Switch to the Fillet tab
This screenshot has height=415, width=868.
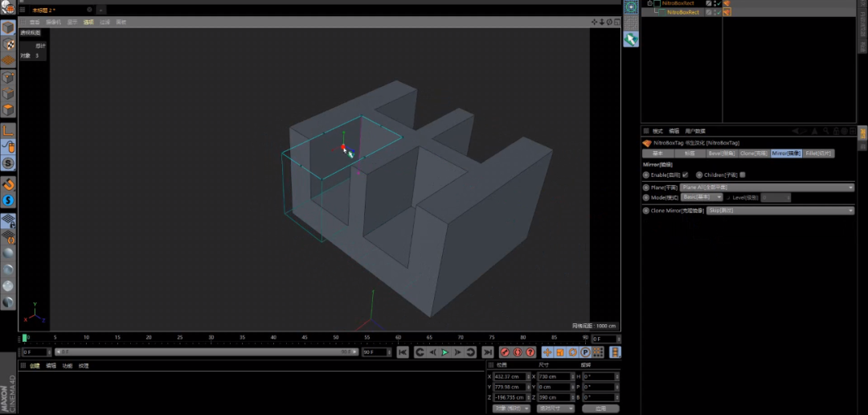(819, 154)
